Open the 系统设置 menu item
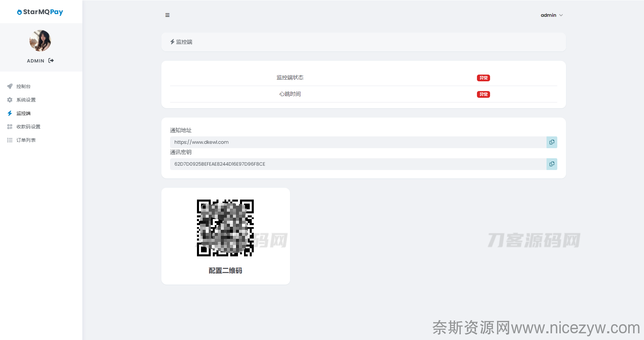The height and width of the screenshot is (340, 644). click(26, 100)
